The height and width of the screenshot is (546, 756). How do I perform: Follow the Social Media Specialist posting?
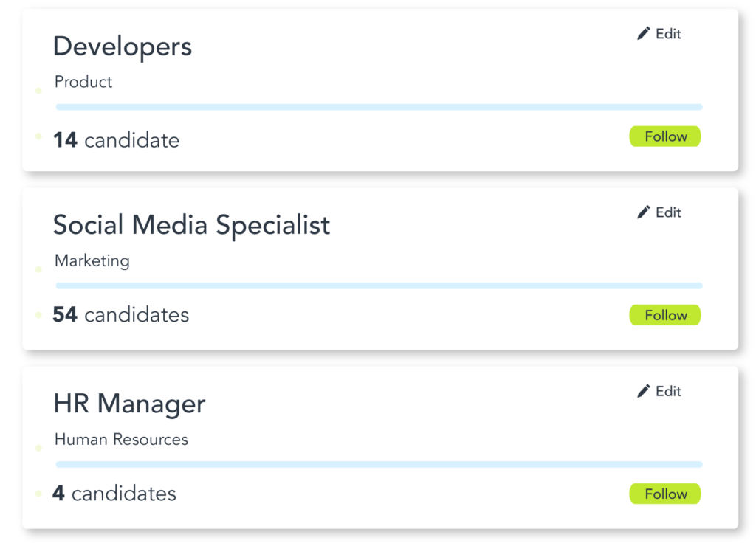(665, 315)
